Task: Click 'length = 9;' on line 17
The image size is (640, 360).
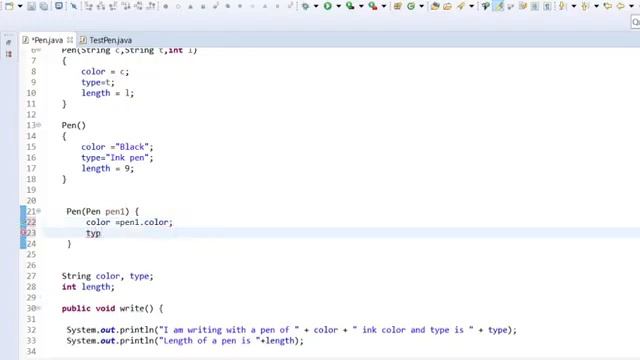Action: point(108,169)
